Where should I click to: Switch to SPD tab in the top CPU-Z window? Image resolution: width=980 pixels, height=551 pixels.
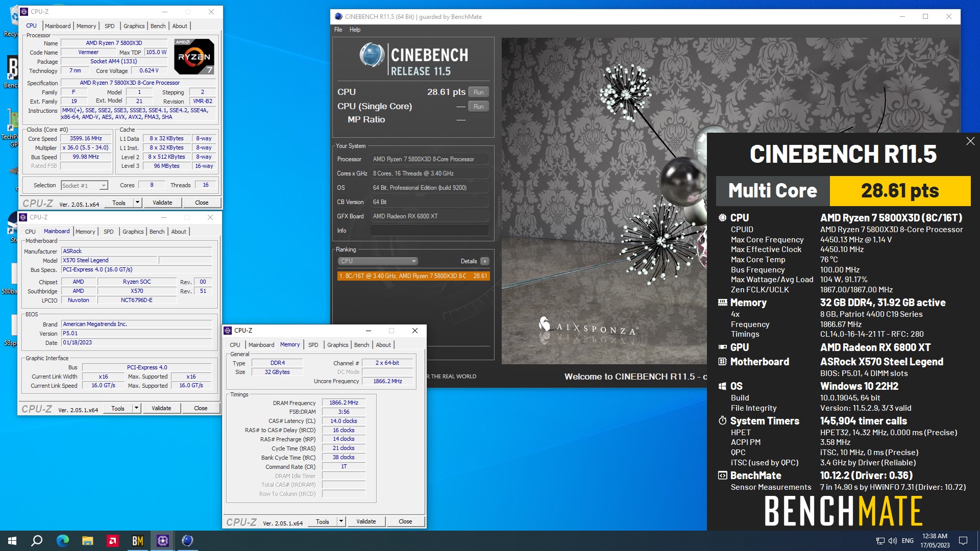click(109, 26)
